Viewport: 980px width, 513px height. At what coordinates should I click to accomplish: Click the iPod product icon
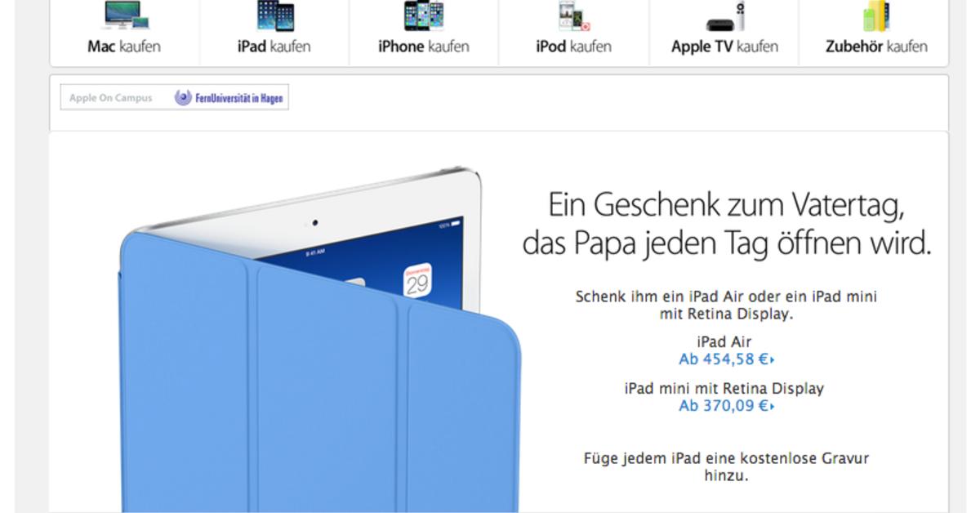(x=573, y=15)
